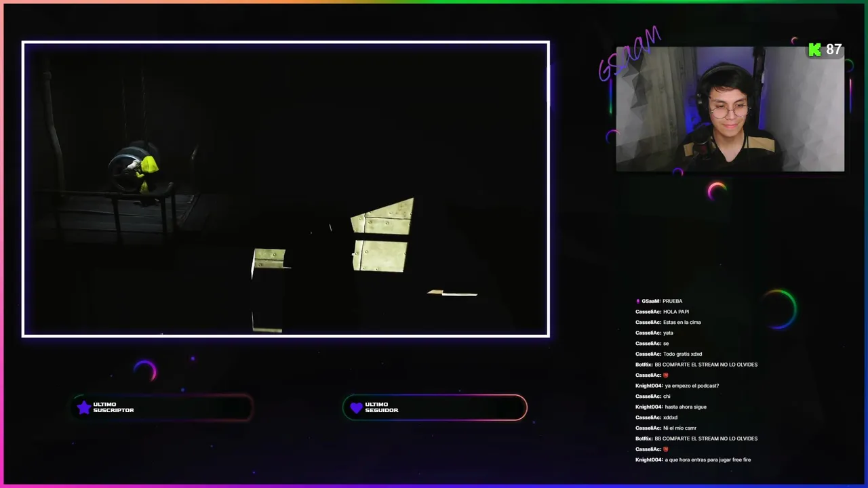Select the chat message 'HOLA PAPI'
This screenshot has height=488, width=868.
pos(676,312)
